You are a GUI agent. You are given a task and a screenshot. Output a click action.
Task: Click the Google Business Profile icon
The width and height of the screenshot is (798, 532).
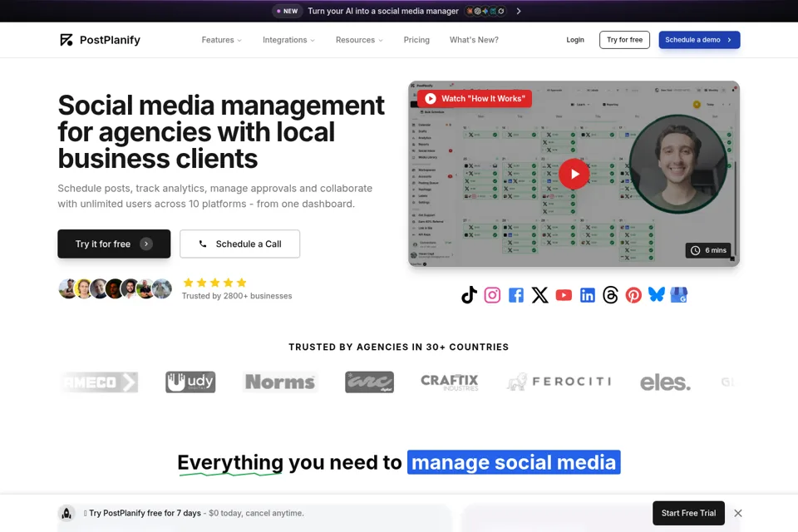679,295
